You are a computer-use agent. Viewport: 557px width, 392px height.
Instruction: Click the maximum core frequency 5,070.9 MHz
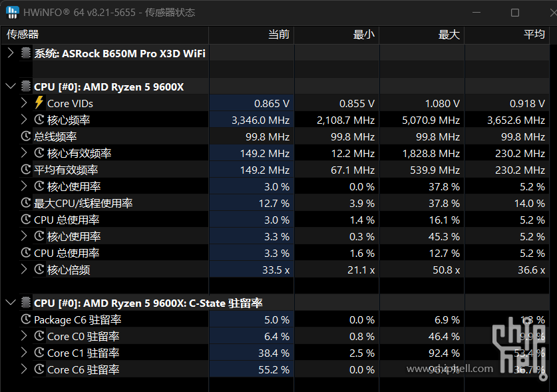click(431, 120)
